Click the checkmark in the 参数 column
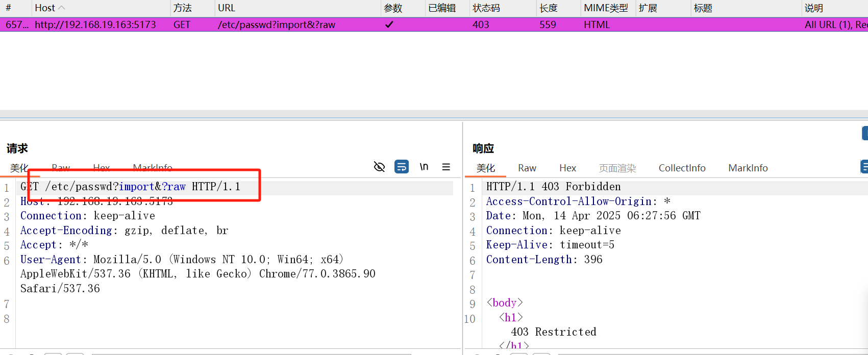 point(389,24)
